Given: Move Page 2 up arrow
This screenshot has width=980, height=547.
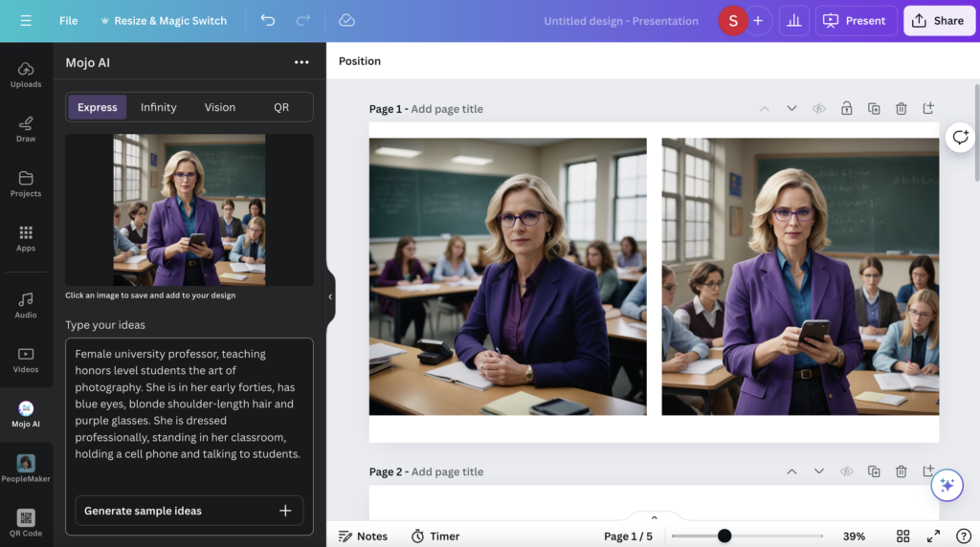Looking at the screenshot, I should coord(791,471).
